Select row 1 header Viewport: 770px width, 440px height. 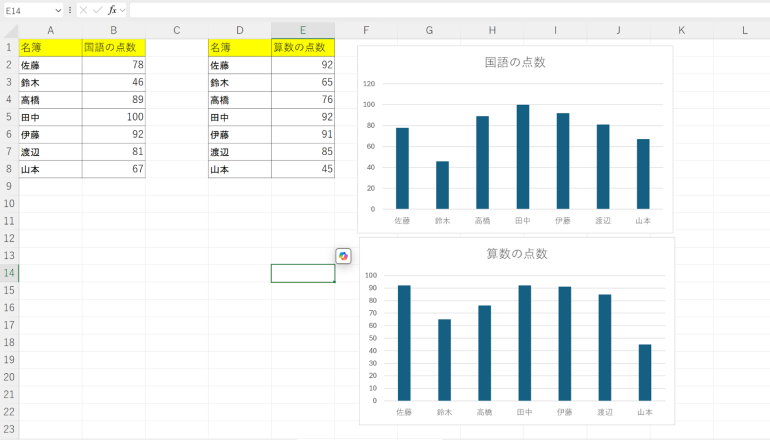[9, 48]
